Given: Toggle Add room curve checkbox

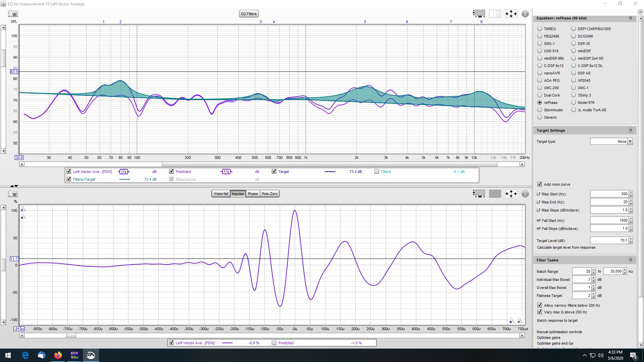Looking at the screenshot, I should 540,184.
